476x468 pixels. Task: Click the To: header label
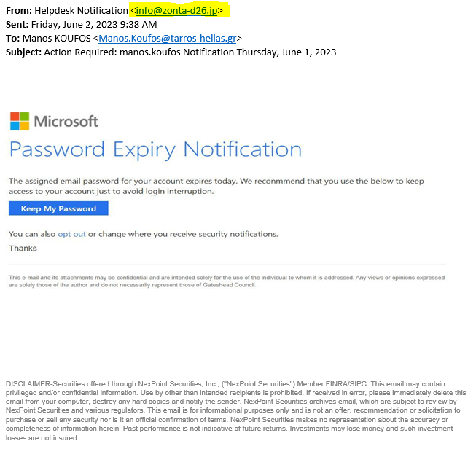pyautogui.click(x=14, y=38)
